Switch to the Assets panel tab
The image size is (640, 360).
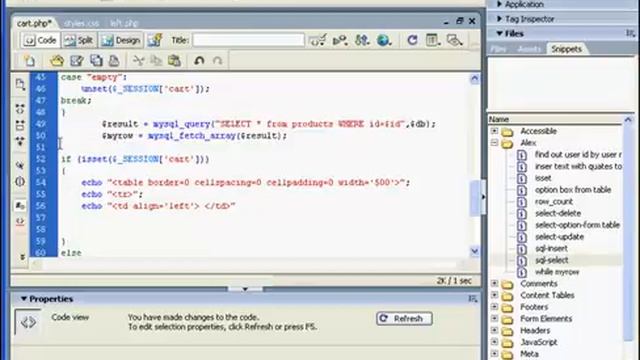[529, 49]
